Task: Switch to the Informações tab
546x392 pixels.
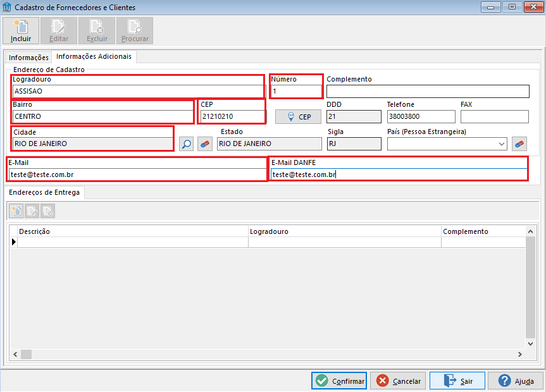Action: pyautogui.click(x=28, y=57)
